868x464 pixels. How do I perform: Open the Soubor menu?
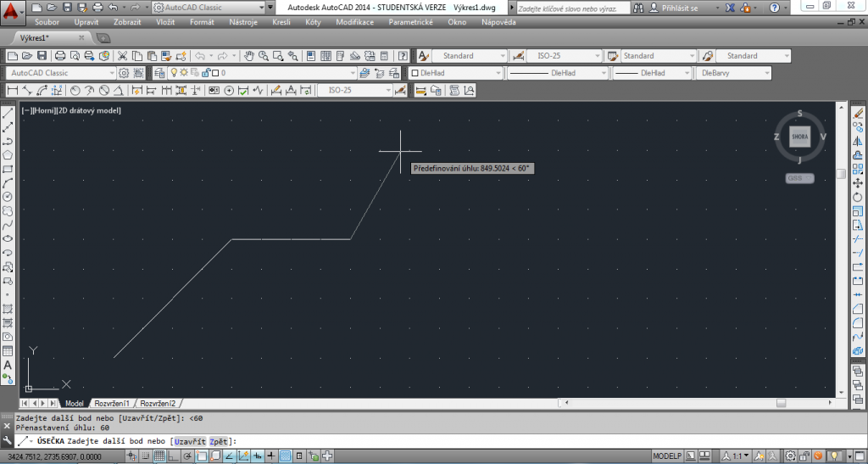click(x=47, y=22)
